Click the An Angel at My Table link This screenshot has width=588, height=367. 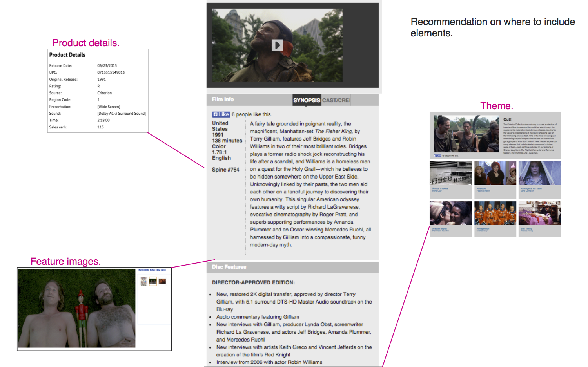tap(531, 188)
